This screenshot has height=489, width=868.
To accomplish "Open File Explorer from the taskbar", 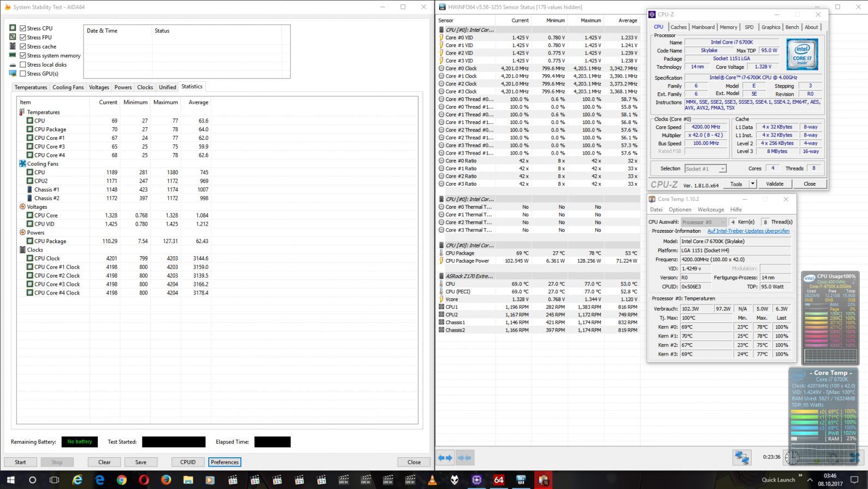I will pos(188,480).
